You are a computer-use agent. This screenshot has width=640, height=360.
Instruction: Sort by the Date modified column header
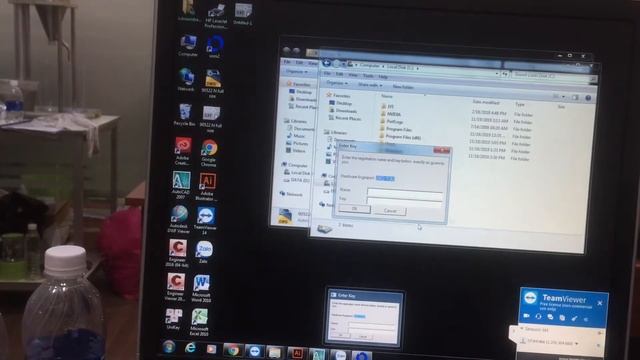(x=486, y=102)
